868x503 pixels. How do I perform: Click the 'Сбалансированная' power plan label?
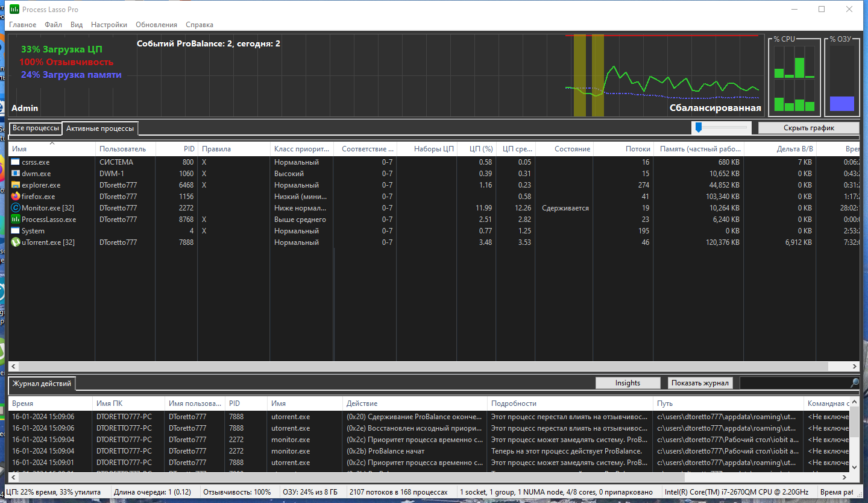(715, 108)
